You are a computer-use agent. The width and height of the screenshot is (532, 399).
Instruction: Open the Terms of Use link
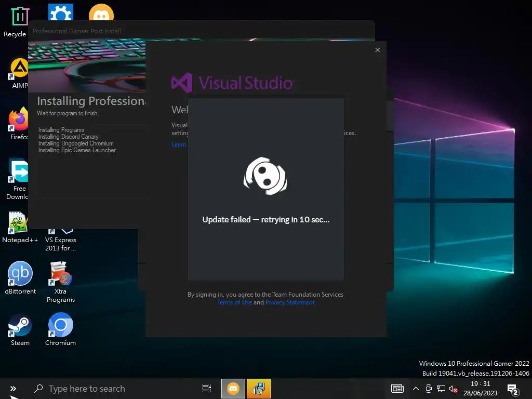(x=234, y=302)
